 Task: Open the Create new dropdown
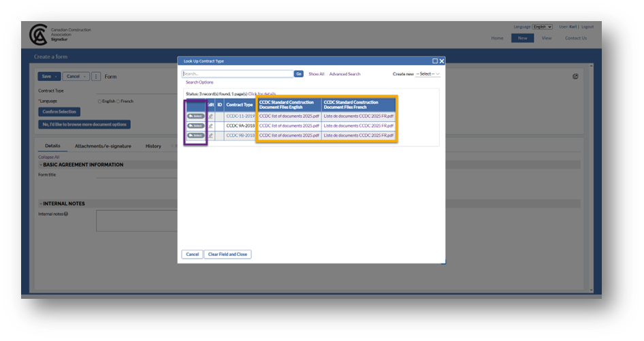coord(428,74)
